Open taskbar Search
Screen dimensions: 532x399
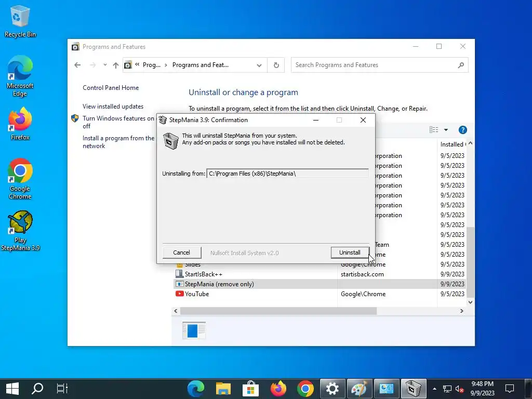point(37,389)
